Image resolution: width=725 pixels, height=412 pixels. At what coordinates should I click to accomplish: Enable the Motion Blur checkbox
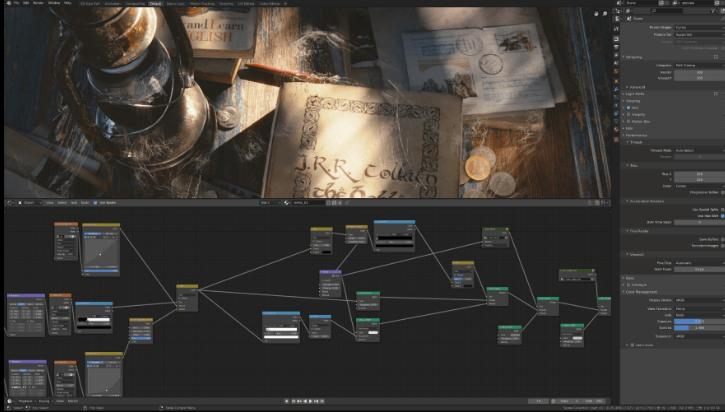pyautogui.click(x=629, y=121)
